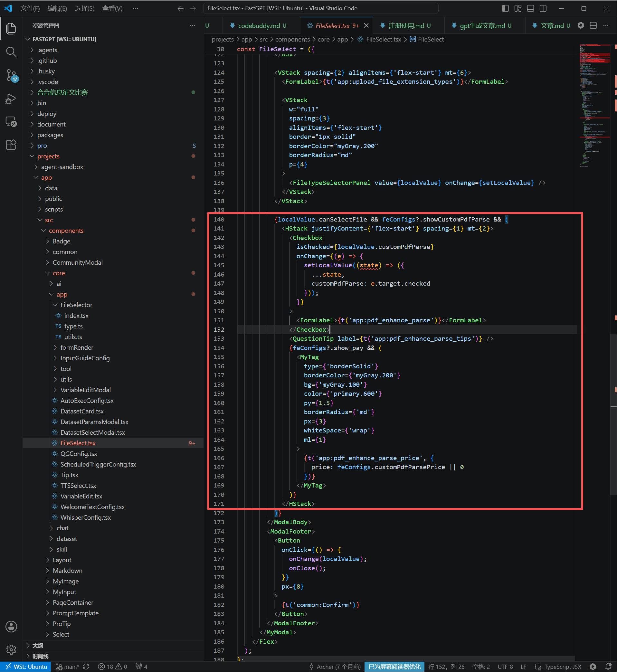Click the main* branch status item
This screenshot has height=672, width=617.
[67, 667]
